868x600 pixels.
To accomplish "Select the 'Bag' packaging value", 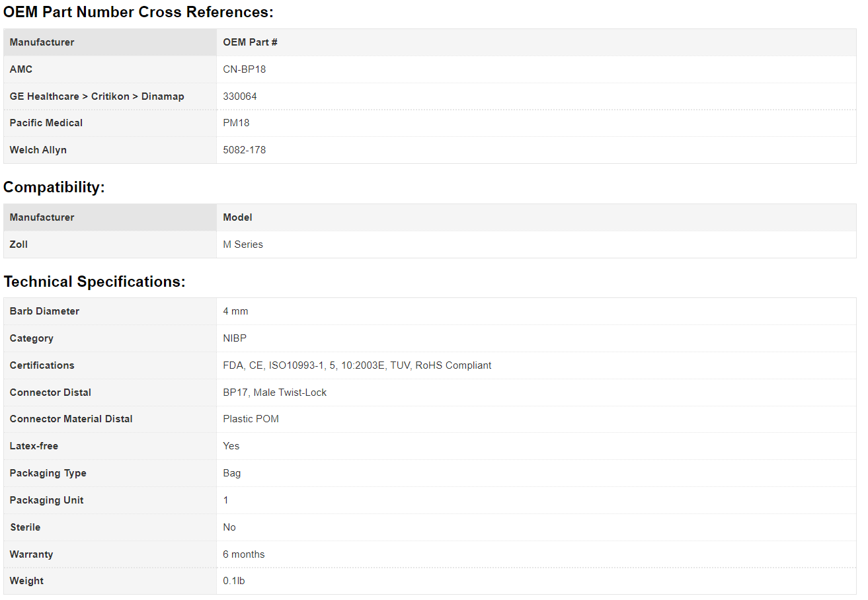I will [232, 473].
